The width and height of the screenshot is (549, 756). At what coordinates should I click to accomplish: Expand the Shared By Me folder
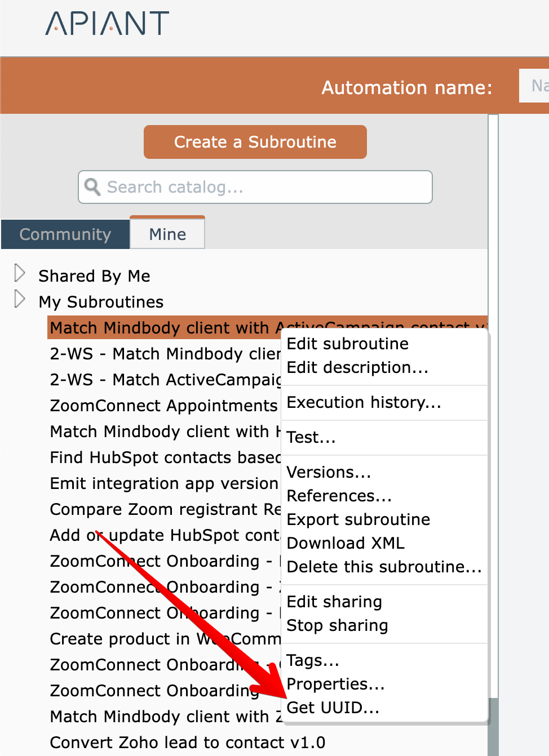pos(20,273)
